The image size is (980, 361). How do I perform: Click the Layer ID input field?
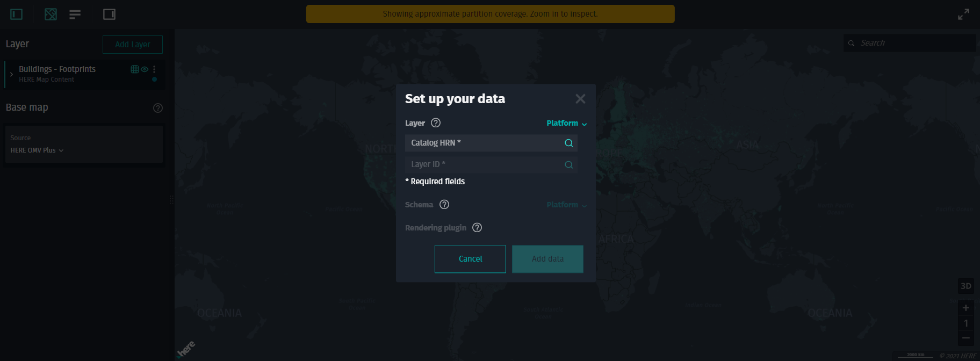point(491,164)
